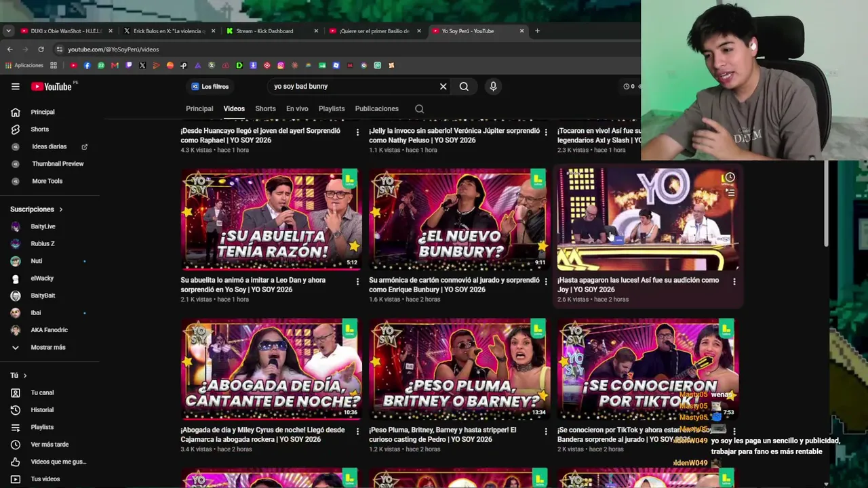Screen dimensions: 868x488
Task: Switch to the DUKI x Obie WanShot tab
Action: [66, 30]
